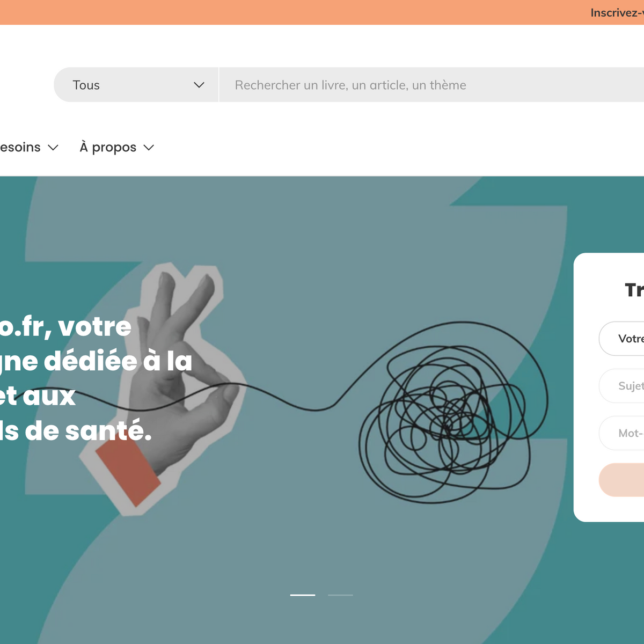
Task: Click the peach submit button in form card
Action: point(621,480)
